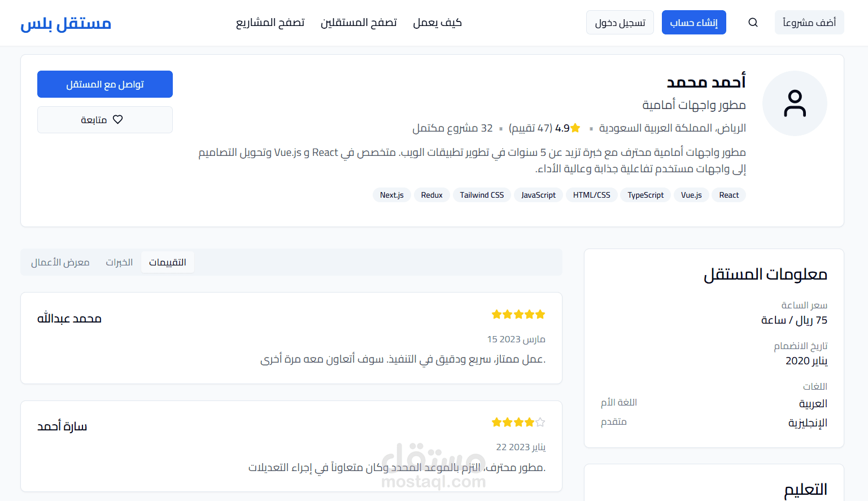Switch to معرض الأعمال tab
The height and width of the screenshot is (501, 868).
tap(60, 262)
